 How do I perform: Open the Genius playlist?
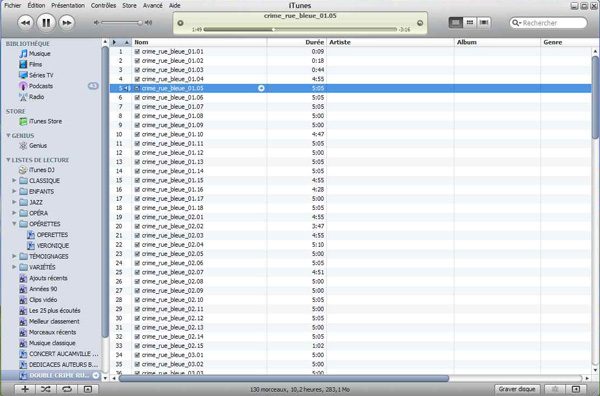[x=33, y=146]
